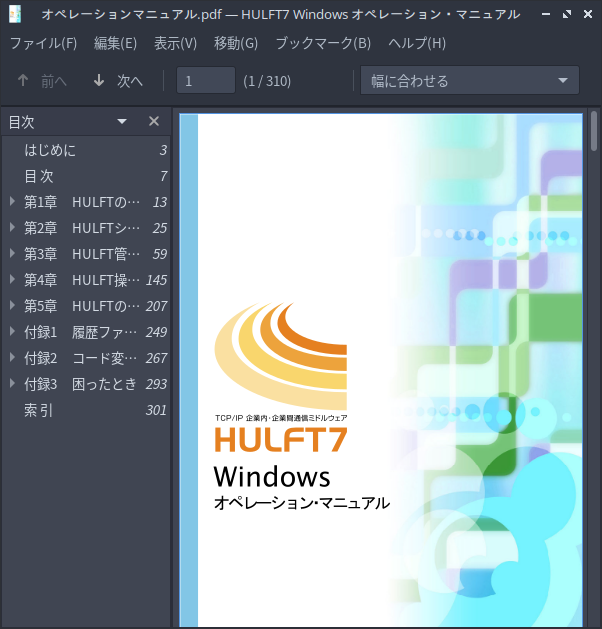
Task: Maximize the document viewer window
Action: tap(567, 14)
